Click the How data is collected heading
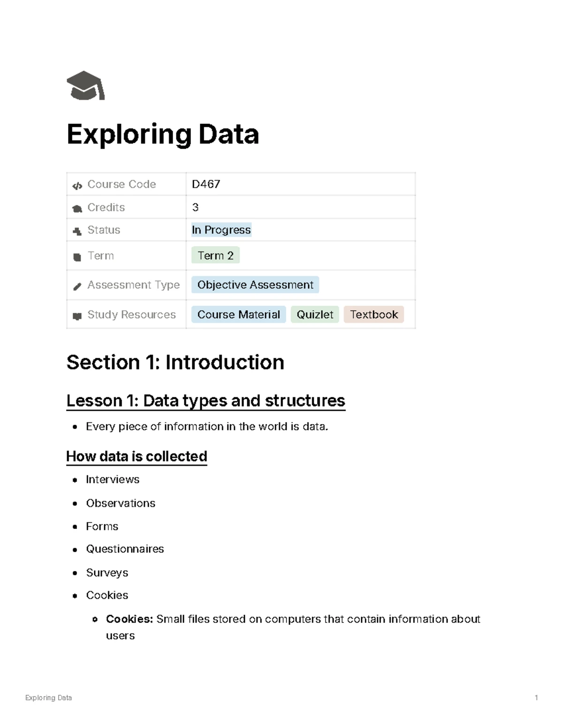563x728 pixels. 137,456
